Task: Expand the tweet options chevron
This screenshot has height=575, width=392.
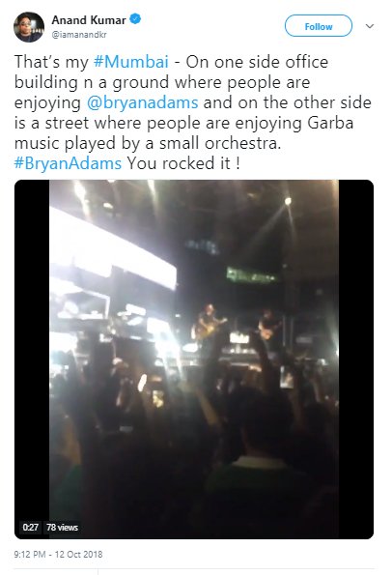Action: tap(370, 26)
